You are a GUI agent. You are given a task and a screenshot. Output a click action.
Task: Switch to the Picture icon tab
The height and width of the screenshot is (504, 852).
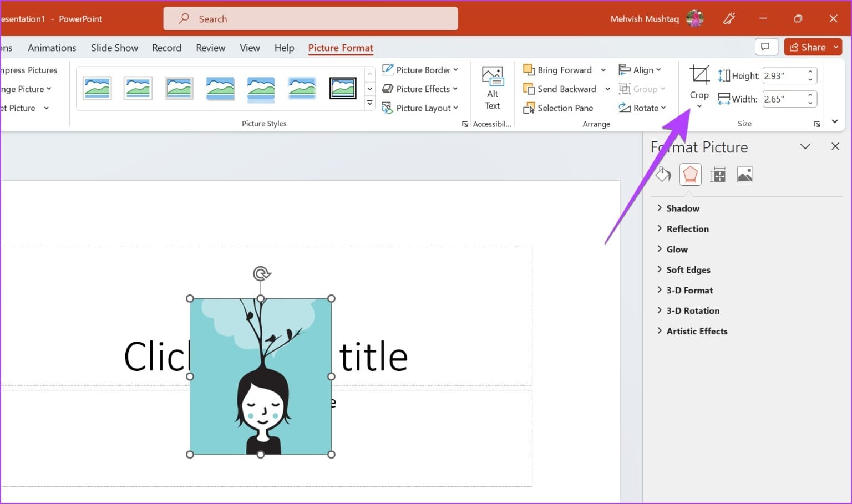(744, 175)
